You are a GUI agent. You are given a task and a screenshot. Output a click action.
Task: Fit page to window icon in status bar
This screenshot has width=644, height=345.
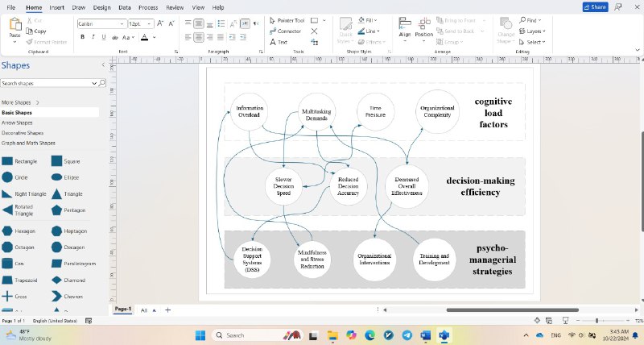pos(537,320)
